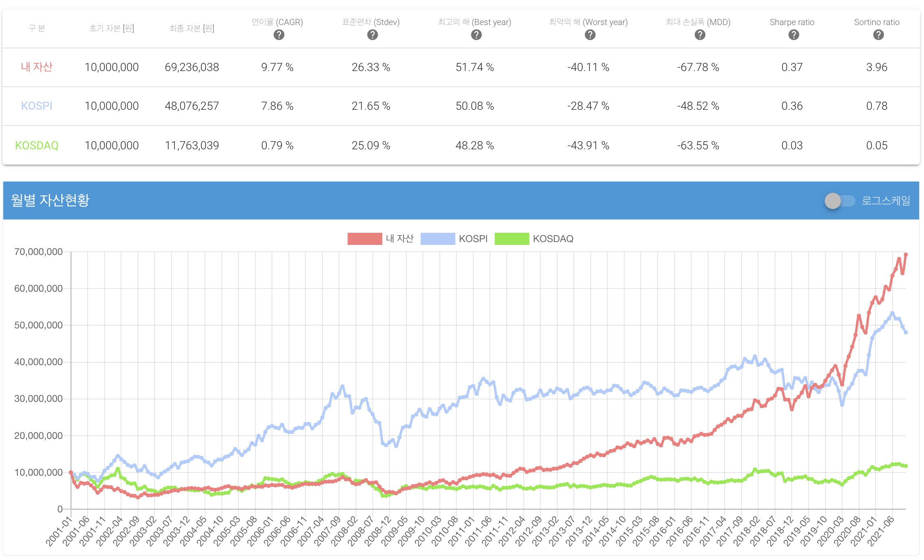Click the Stdev help question icon
This screenshot has height=560, width=924.
(372, 35)
